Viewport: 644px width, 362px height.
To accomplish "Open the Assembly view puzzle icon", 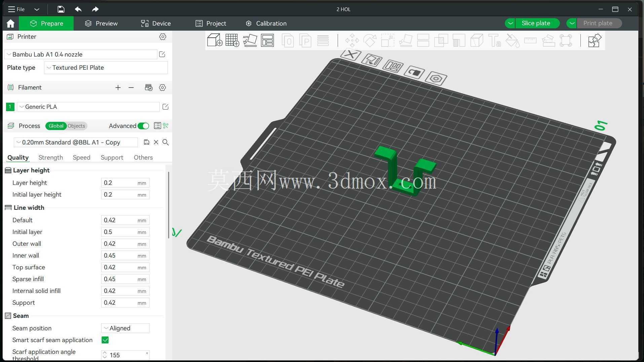I will pos(594,40).
